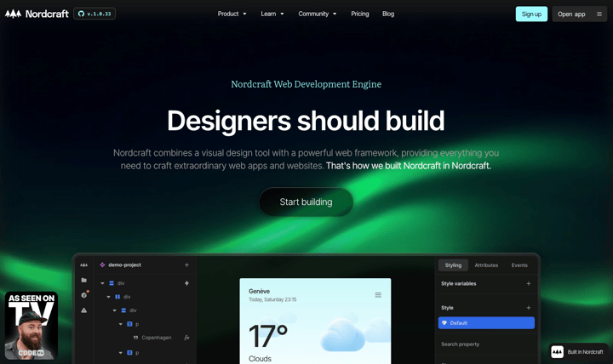Add a style variable with plus icon

528,283
